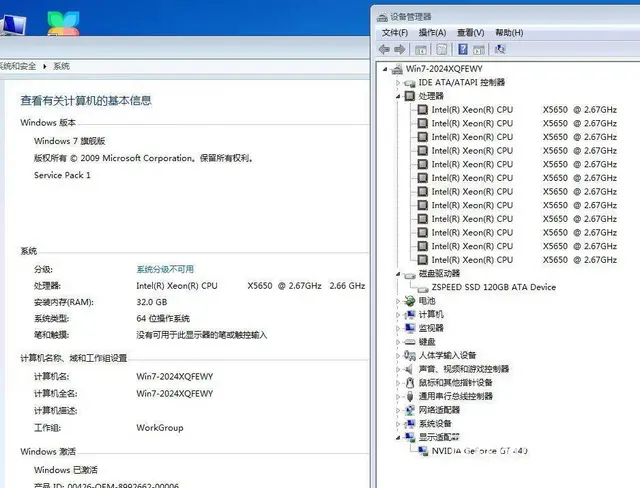Select ZSPEED SSD 120GB ATA Device entry
This screenshot has width=640, height=488.
[493, 287]
